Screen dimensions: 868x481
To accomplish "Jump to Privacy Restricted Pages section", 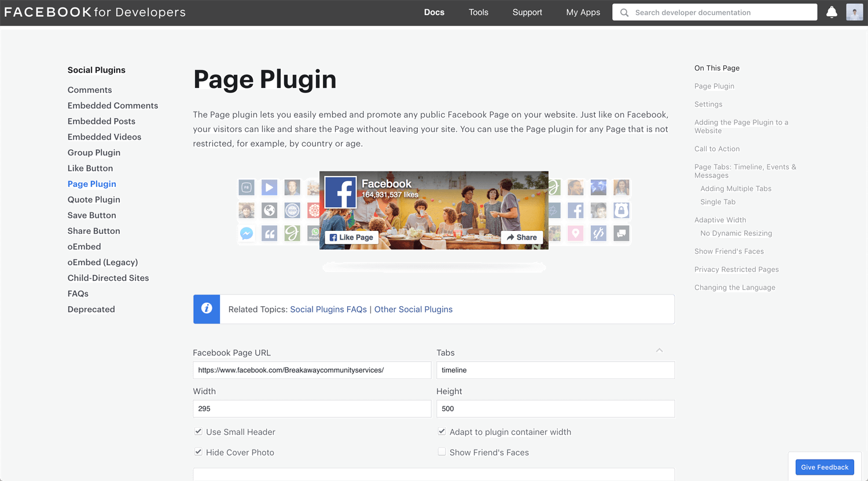I will [x=736, y=269].
